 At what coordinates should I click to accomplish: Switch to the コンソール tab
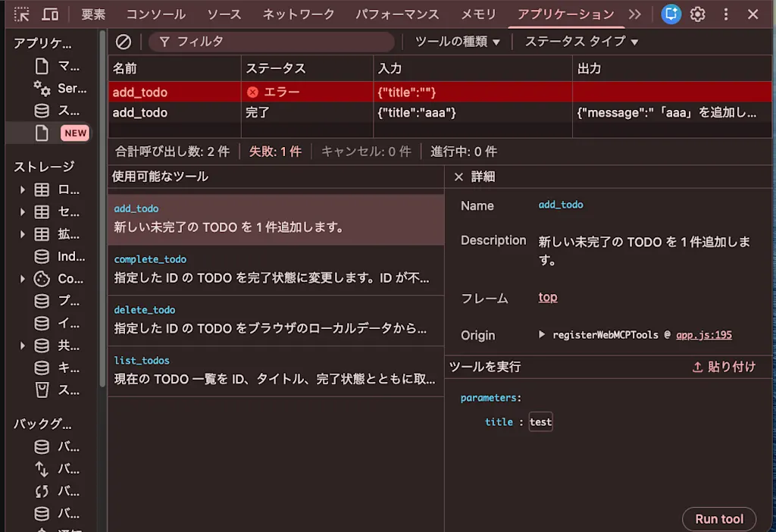(156, 14)
